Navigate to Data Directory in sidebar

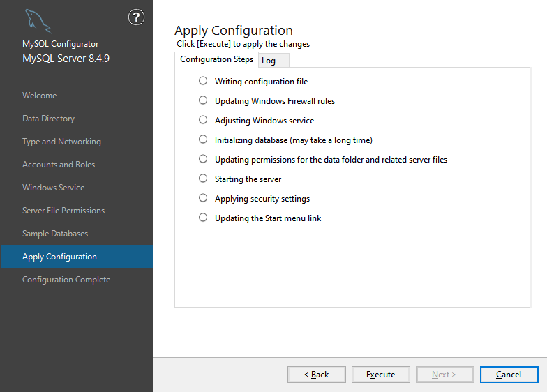[48, 119]
